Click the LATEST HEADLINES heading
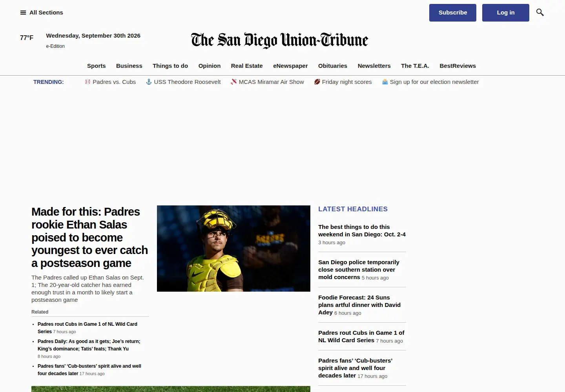Screen dimensions: 565x392 tap(353, 209)
